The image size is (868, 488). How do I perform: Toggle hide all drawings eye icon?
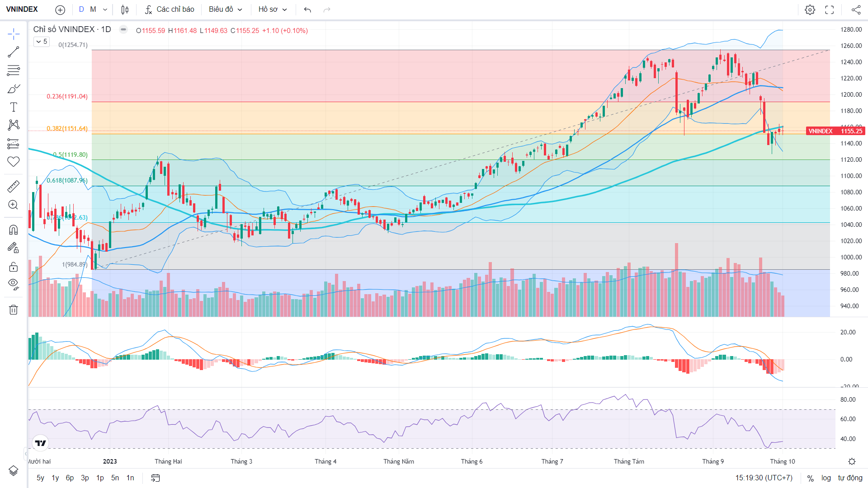point(14,284)
